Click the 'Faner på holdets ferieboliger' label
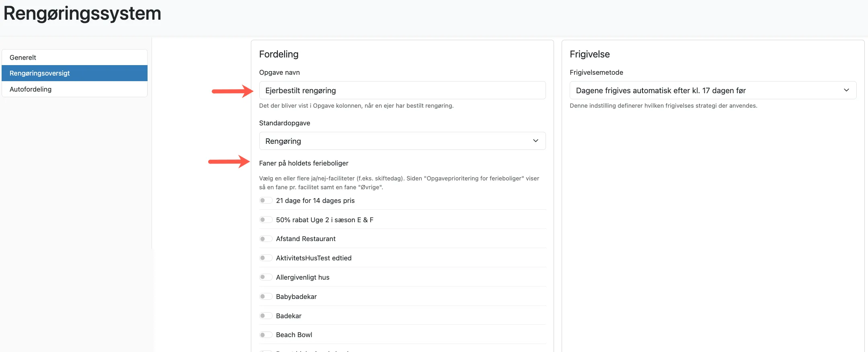This screenshot has height=352, width=868. pos(304,163)
